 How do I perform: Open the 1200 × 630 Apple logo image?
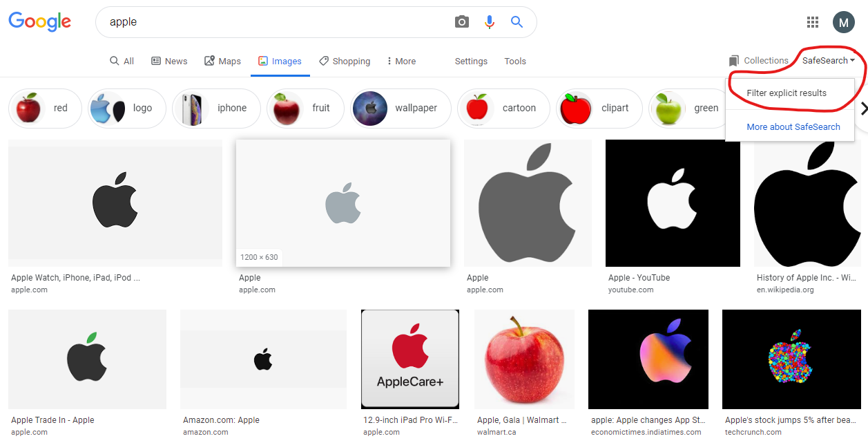343,203
